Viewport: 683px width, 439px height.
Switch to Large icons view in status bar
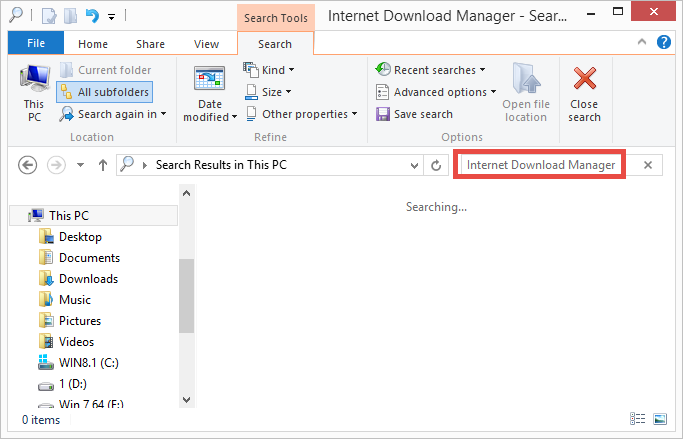(660, 419)
